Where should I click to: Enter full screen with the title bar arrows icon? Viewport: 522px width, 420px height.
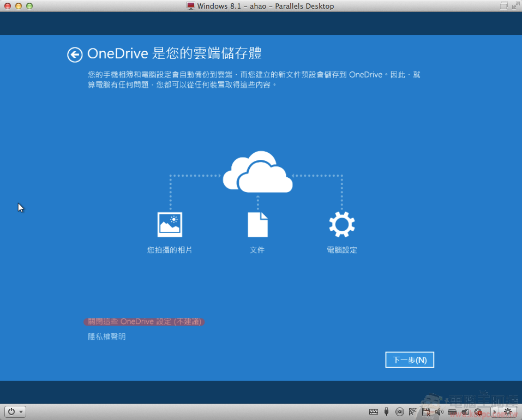click(x=515, y=5)
